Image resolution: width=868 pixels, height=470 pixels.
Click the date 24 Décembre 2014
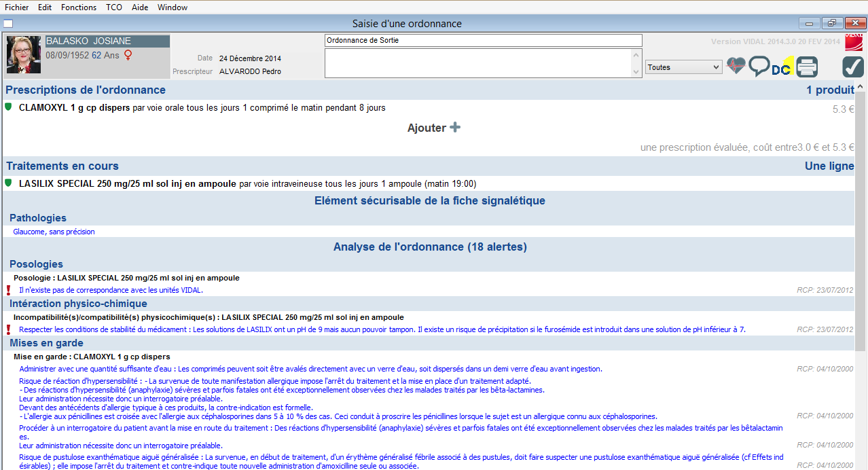pos(250,58)
